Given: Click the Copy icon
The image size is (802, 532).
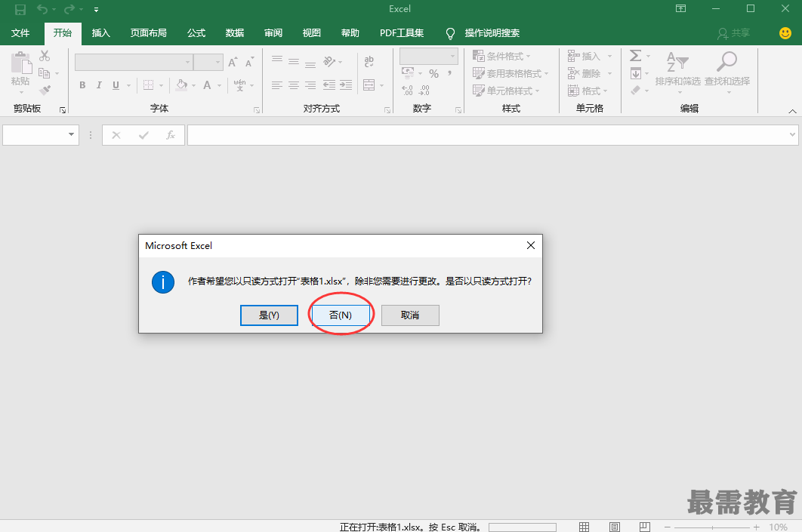Looking at the screenshot, I should [45, 73].
